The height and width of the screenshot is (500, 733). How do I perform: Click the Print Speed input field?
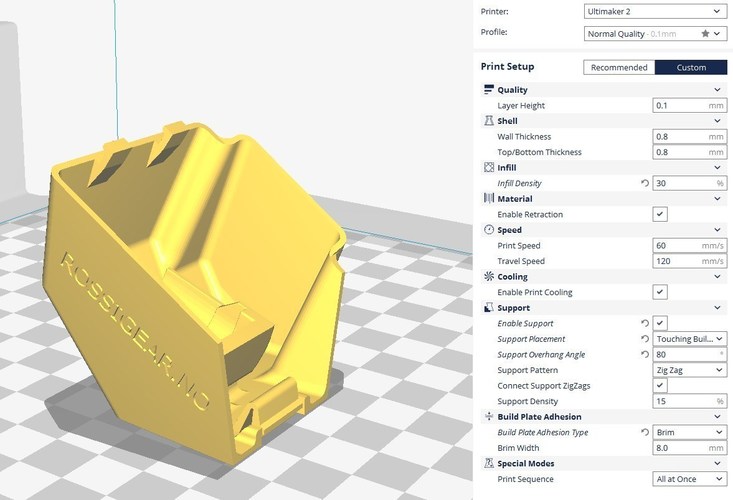coord(689,245)
